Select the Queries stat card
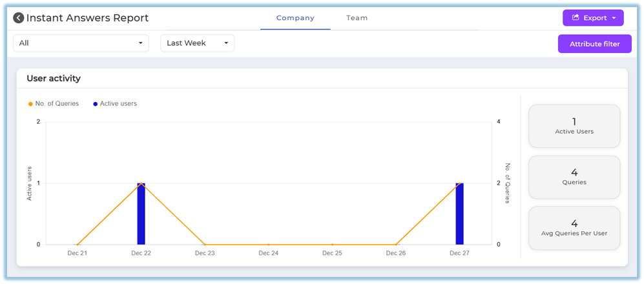This screenshot has height=284, width=644. [x=574, y=177]
